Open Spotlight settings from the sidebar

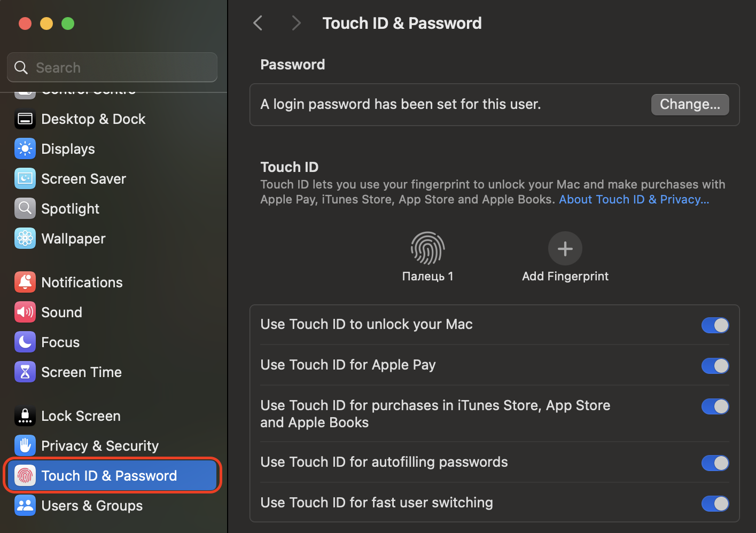(x=70, y=208)
